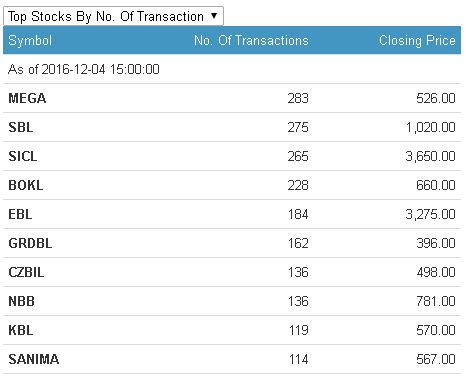Screen dimensions: 468x380
Task: Click SICL closing price 3,650.00
Action: pos(430,156)
